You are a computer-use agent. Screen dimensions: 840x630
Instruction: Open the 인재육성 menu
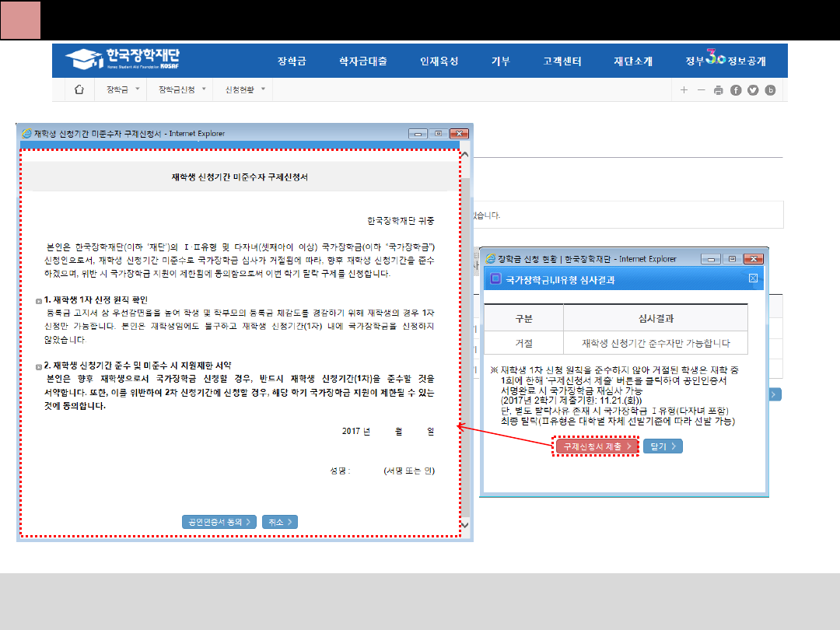click(439, 61)
